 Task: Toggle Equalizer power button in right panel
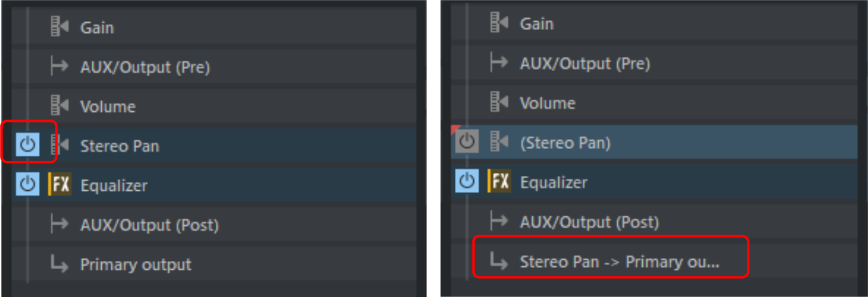pos(467,182)
